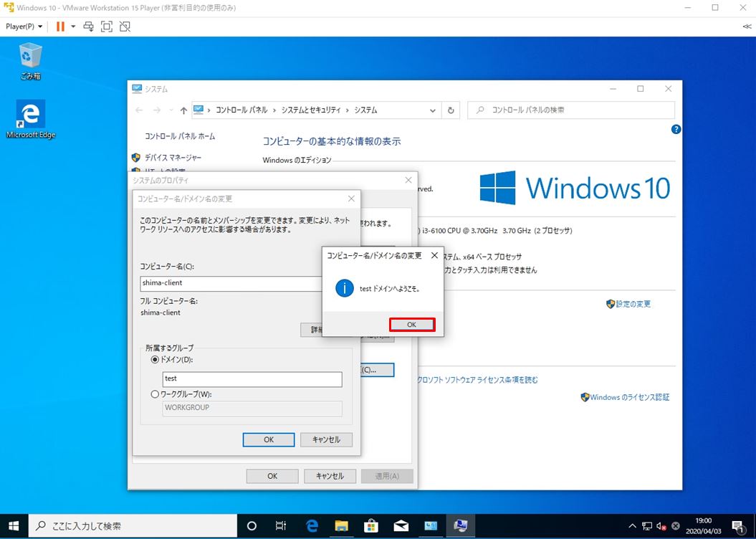
Task: Collapse the VMware toolbar with double-chevron icon
Action: [747, 27]
